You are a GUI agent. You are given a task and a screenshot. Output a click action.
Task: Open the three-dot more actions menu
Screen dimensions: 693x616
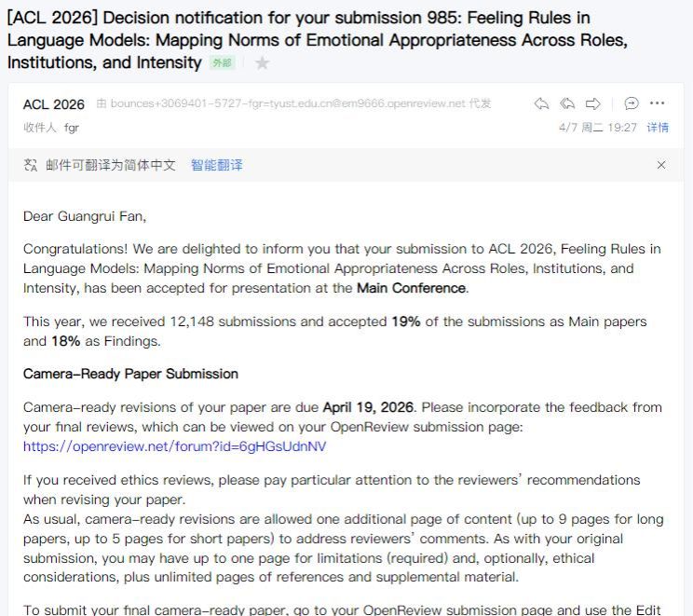658,103
